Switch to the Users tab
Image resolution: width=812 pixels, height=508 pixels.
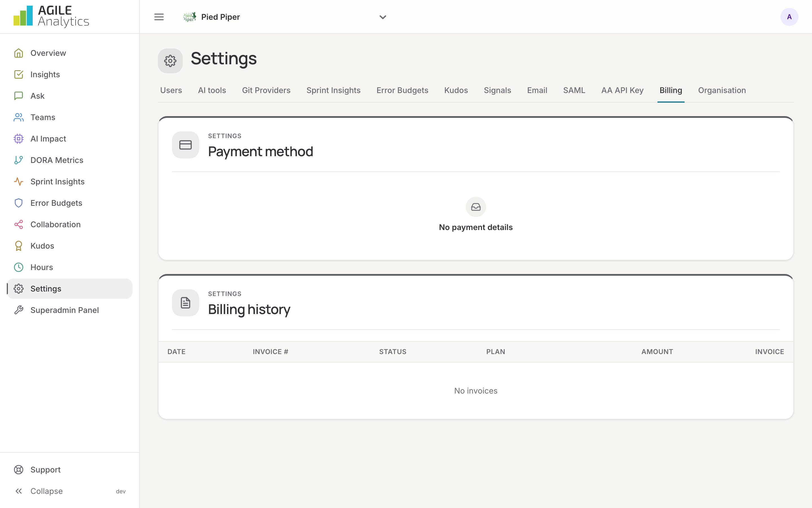[x=171, y=90]
